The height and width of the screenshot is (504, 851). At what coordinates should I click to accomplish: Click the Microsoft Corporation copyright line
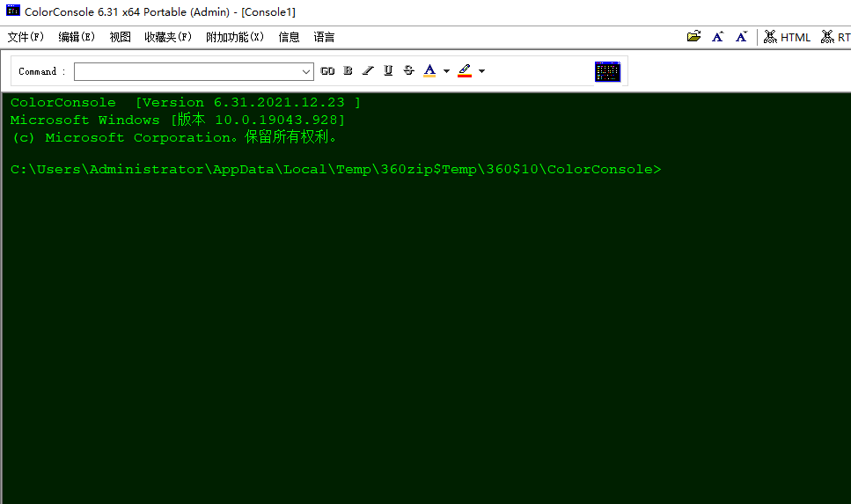click(173, 137)
